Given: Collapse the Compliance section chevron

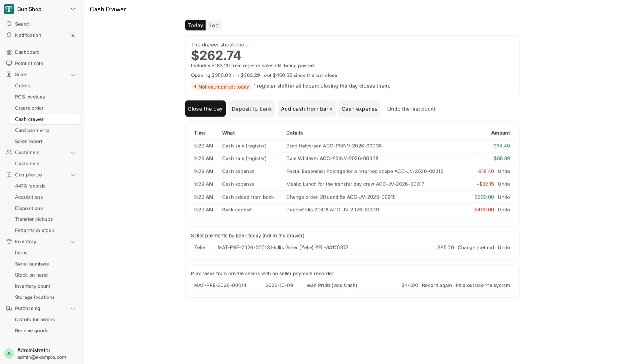Looking at the screenshot, I should point(73,175).
